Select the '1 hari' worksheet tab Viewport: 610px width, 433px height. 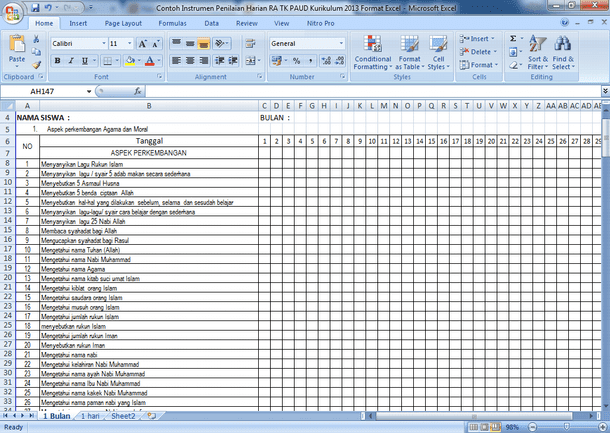pos(90,416)
